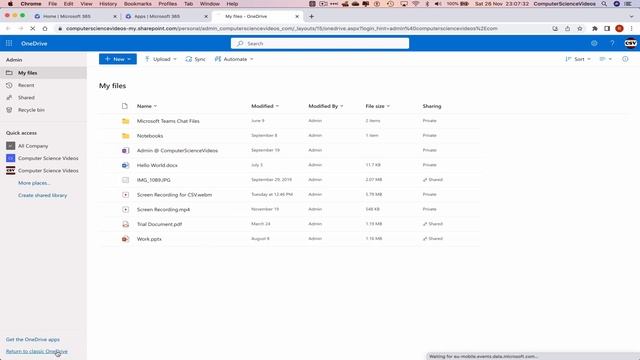
Task: Click Shared status for Trial Document.pdf
Action: point(433,224)
